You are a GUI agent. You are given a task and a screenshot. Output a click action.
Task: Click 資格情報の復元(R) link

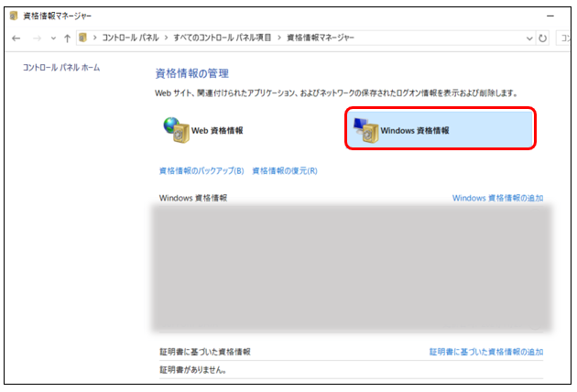click(285, 170)
